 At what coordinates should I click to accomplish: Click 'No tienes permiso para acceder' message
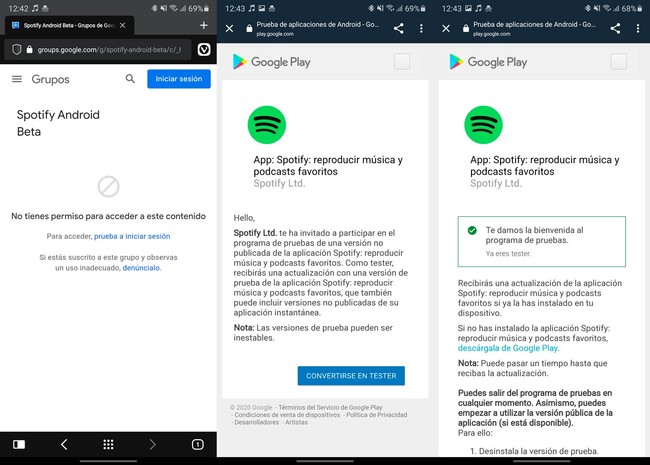[108, 216]
